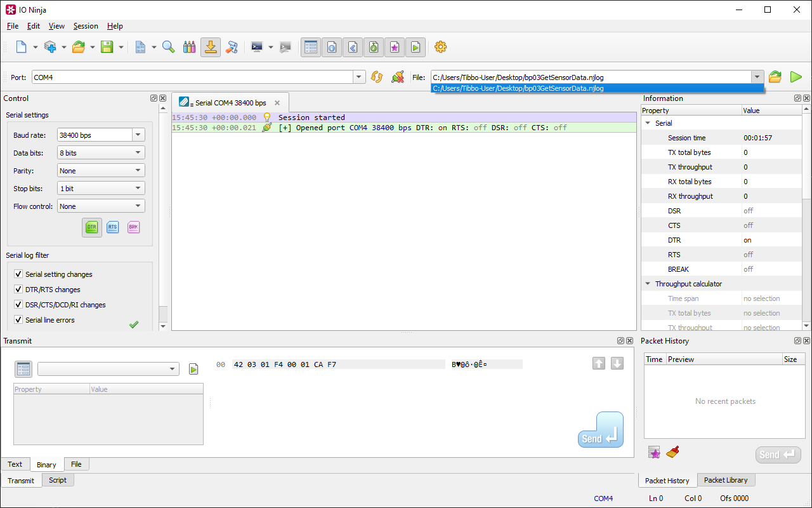This screenshot has height=508, width=812.
Task: Click the green checkmark apply filter icon
Action: [x=134, y=324]
